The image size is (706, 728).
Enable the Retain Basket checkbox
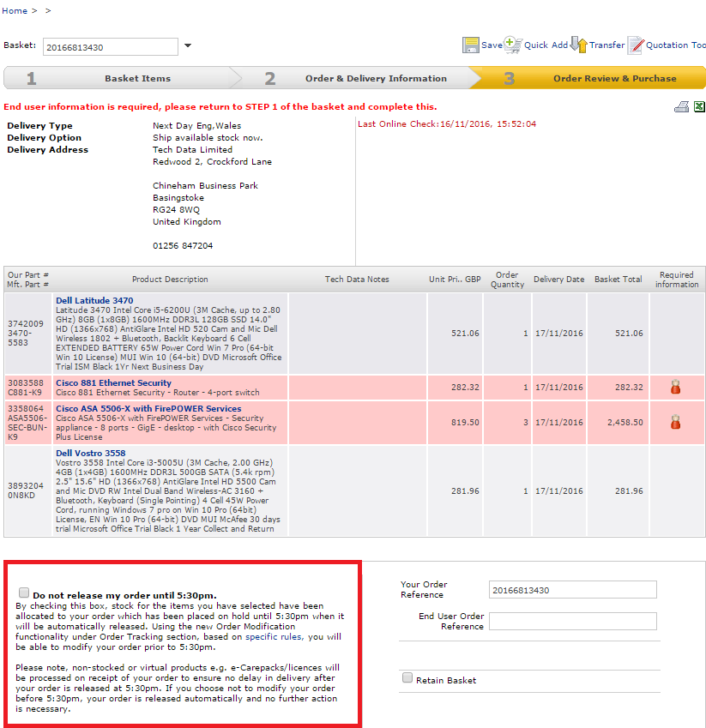[x=407, y=678]
